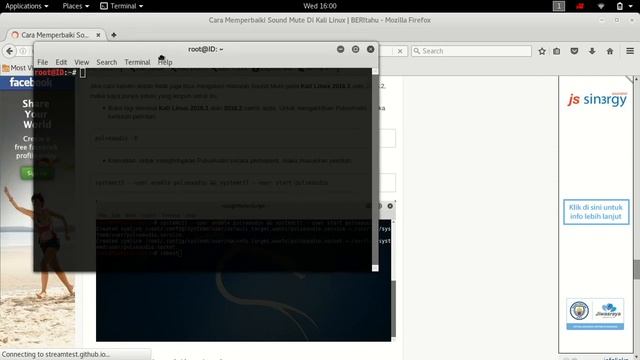
Task: Open the Places menu in top bar
Action: coord(76,6)
